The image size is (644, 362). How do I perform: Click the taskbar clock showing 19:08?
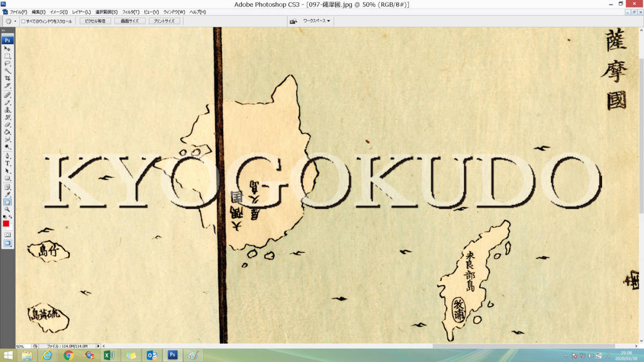pyautogui.click(x=626, y=356)
